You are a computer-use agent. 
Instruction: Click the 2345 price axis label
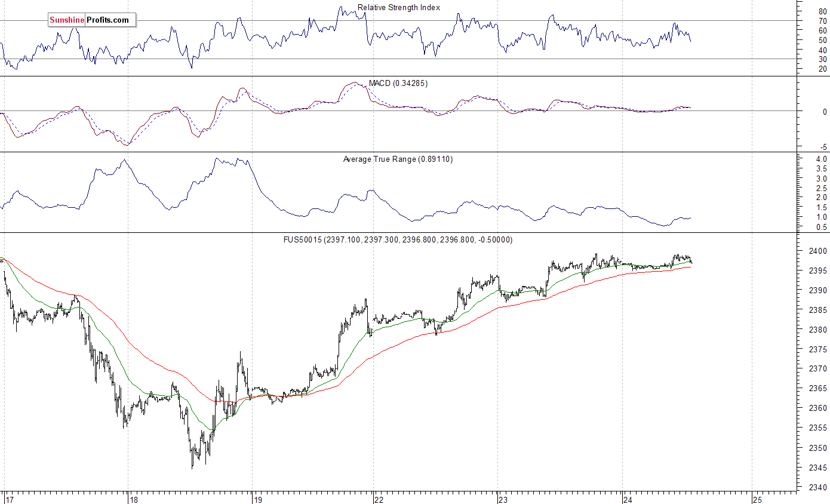click(819, 468)
